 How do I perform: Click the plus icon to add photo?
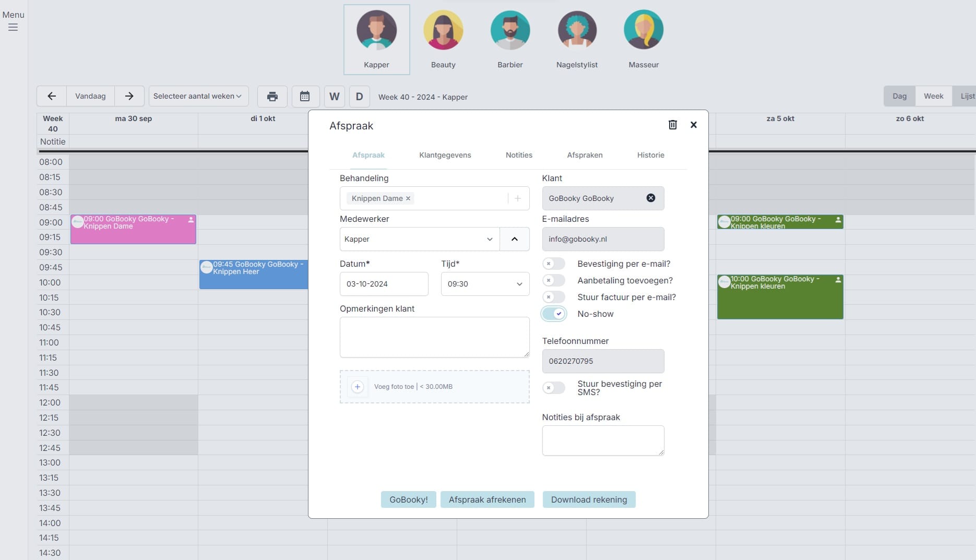pyautogui.click(x=358, y=387)
